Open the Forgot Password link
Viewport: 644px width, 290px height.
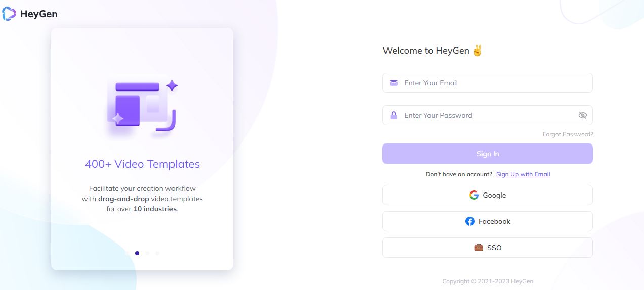tap(568, 134)
